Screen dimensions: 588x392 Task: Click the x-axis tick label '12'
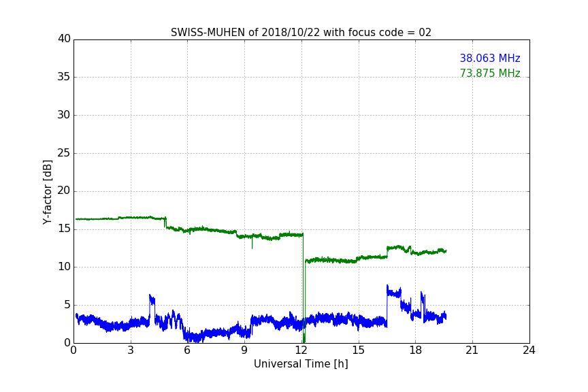pos(301,350)
